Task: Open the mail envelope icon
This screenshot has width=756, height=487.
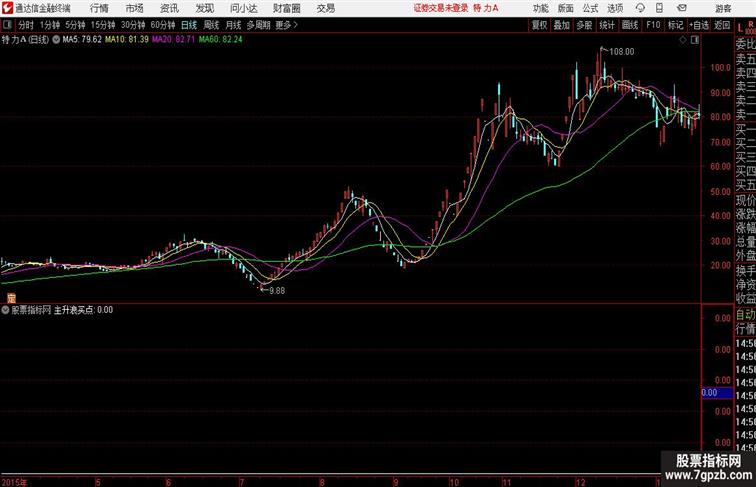Action: tap(682, 8)
